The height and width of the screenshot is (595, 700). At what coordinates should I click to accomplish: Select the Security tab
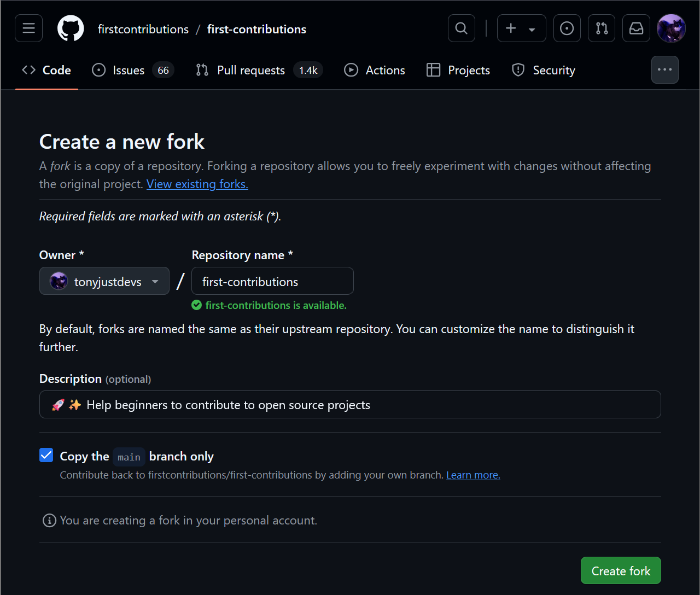coord(544,70)
